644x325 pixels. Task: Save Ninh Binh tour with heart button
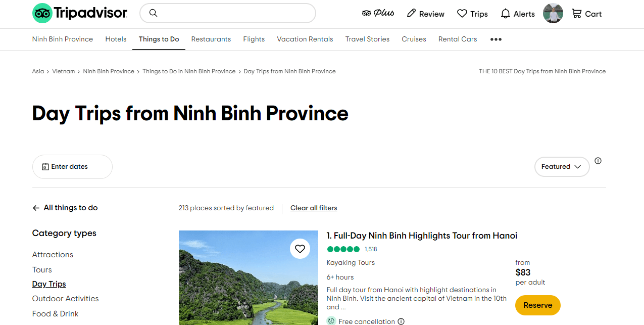pos(300,249)
